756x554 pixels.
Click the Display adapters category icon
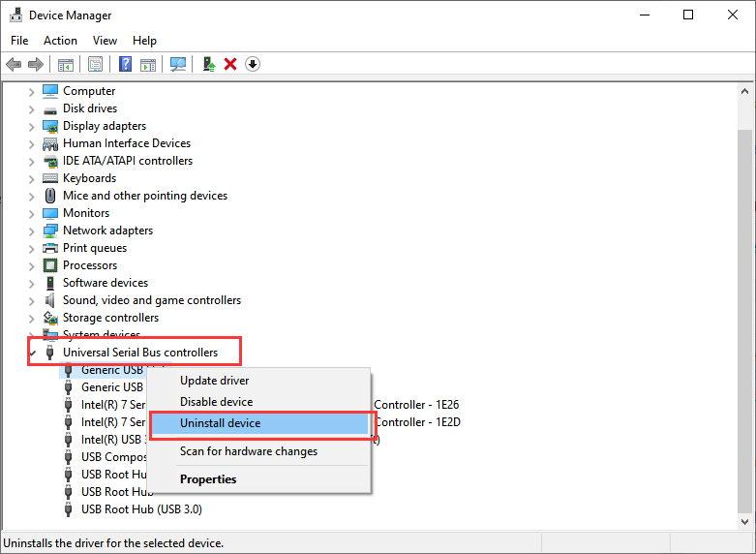pyautogui.click(x=50, y=127)
